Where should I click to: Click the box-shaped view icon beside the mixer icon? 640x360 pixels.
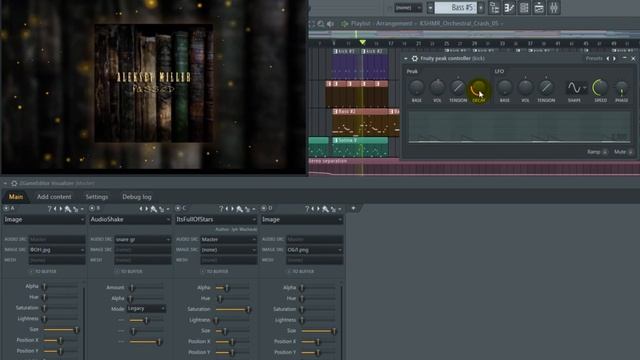tap(539, 8)
